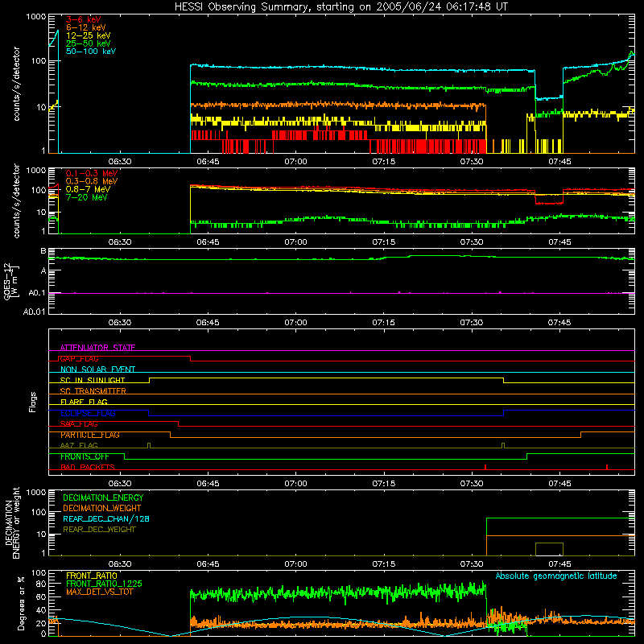Click the first bad packets red tick marker
Viewport: 644px width, 644px height.
485,467
